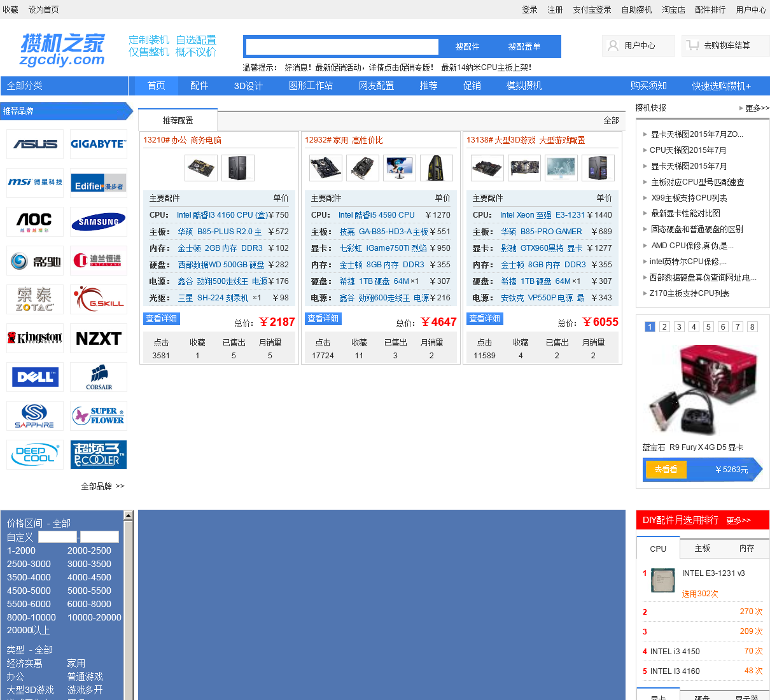Open news X99主板支持CPU列表
The height and width of the screenshot is (700, 770).
click(689, 198)
